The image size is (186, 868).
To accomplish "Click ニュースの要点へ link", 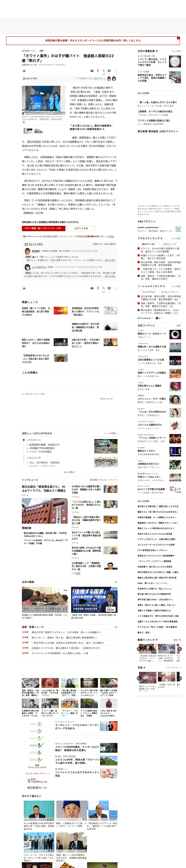I will 110,433.
